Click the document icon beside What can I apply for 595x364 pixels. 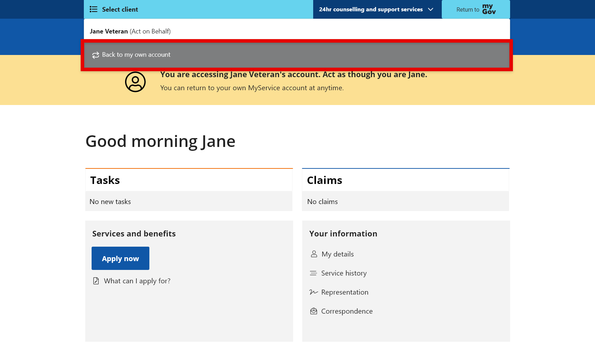point(96,280)
